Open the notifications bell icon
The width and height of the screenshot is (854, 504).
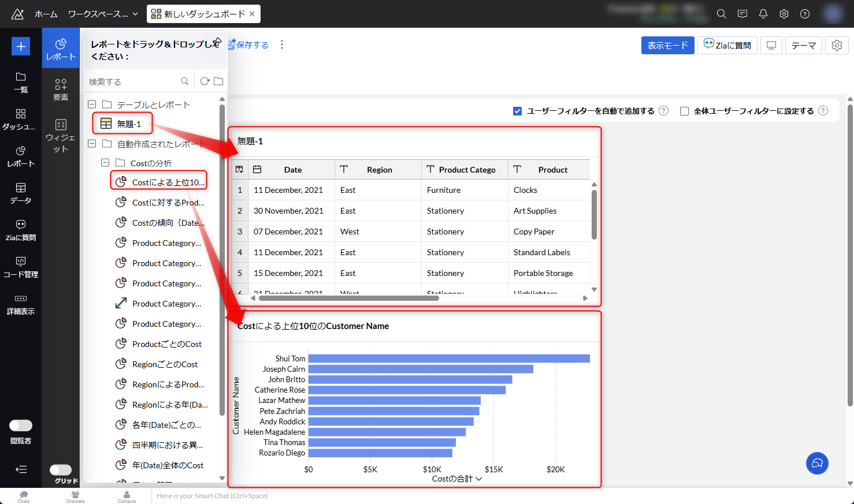click(763, 14)
